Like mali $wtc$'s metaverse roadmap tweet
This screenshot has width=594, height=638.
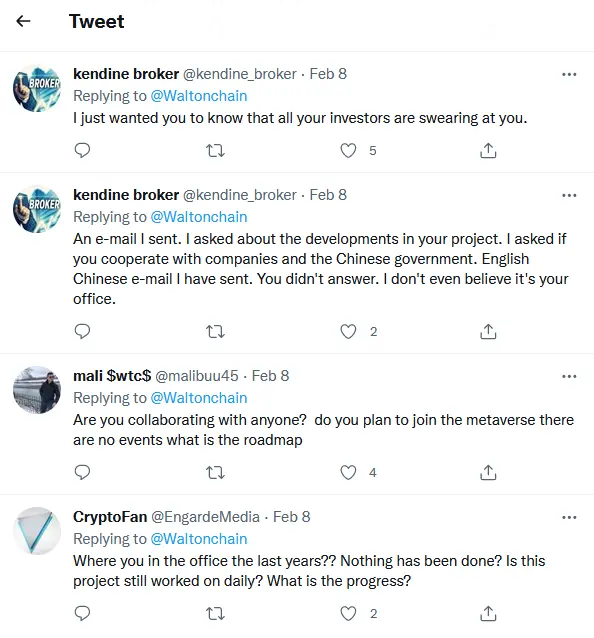pyautogui.click(x=348, y=472)
